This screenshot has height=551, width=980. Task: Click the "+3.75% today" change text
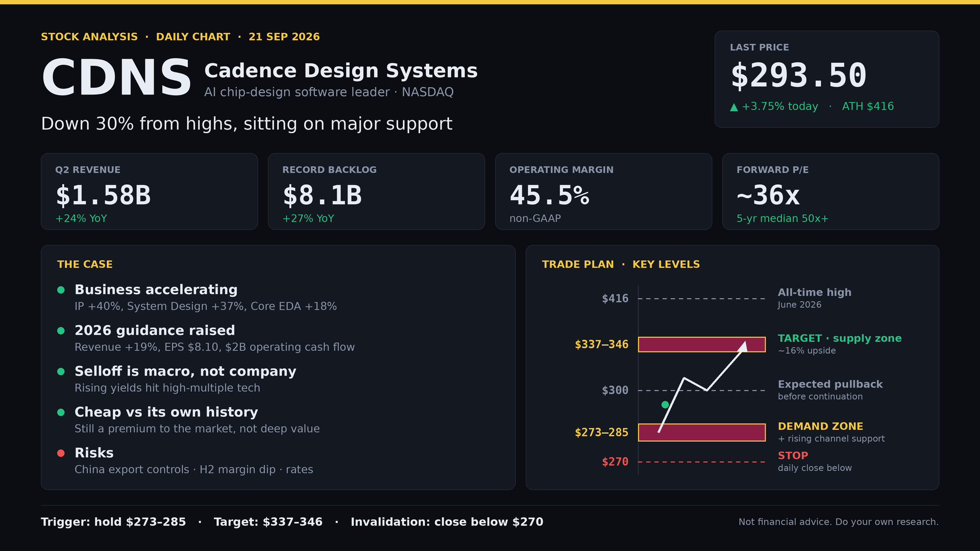point(780,107)
